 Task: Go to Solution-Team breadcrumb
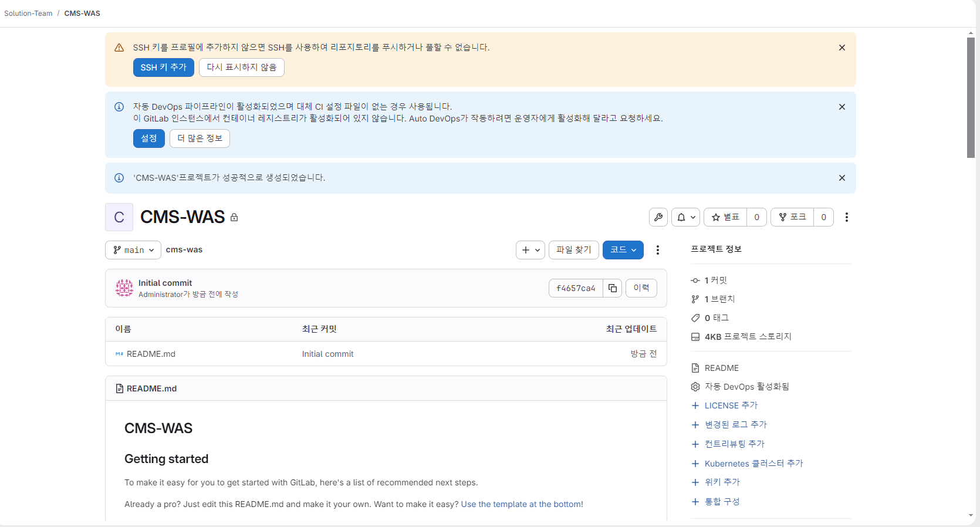point(28,13)
